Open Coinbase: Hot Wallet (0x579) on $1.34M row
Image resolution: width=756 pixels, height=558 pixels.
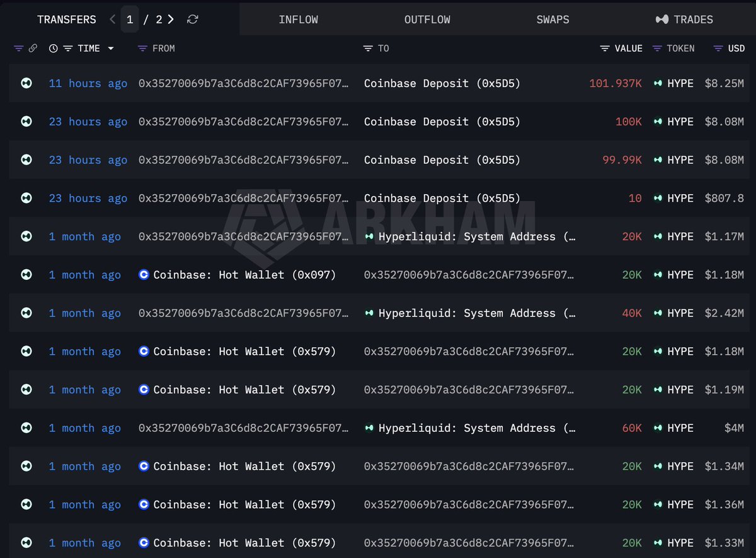pos(244,466)
